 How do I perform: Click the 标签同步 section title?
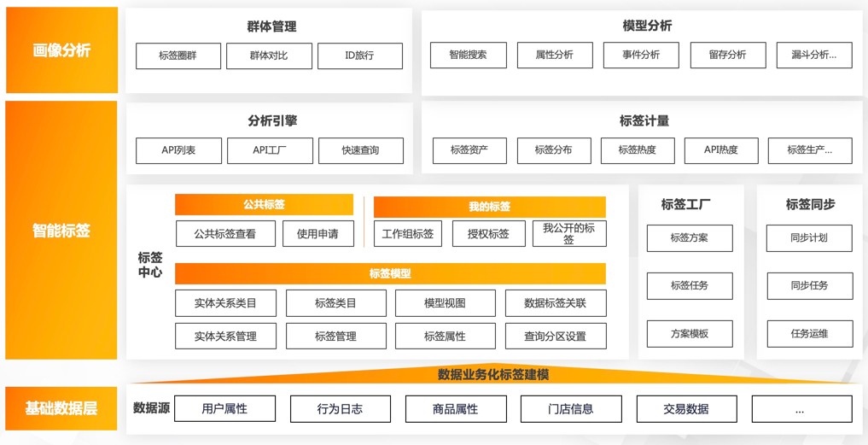[x=811, y=204]
